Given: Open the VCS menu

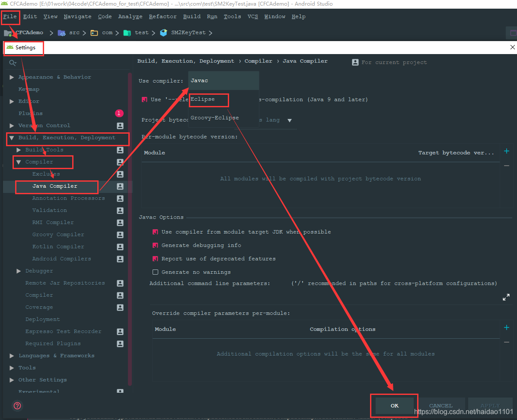Looking at the screenshot, I should pyautogui.click(x=253, y=16).
